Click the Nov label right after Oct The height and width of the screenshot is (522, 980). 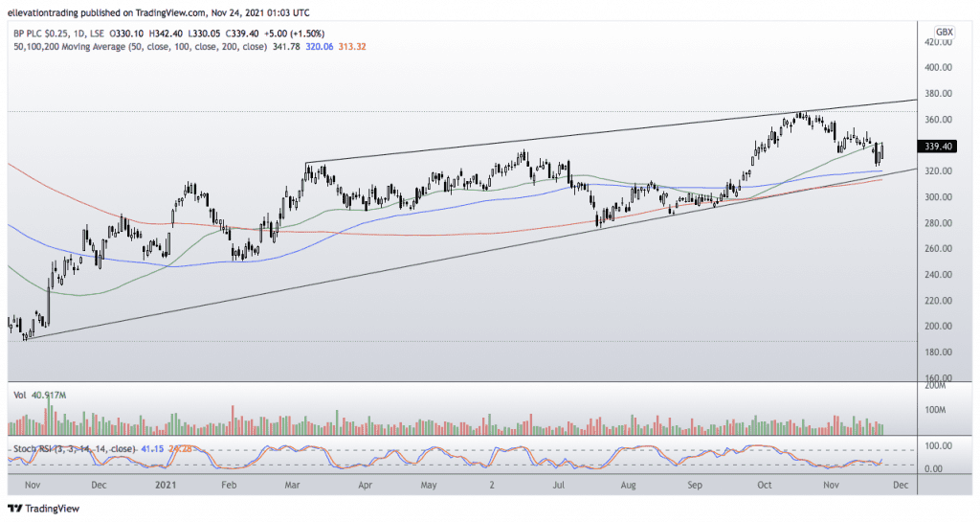(832, 485)
